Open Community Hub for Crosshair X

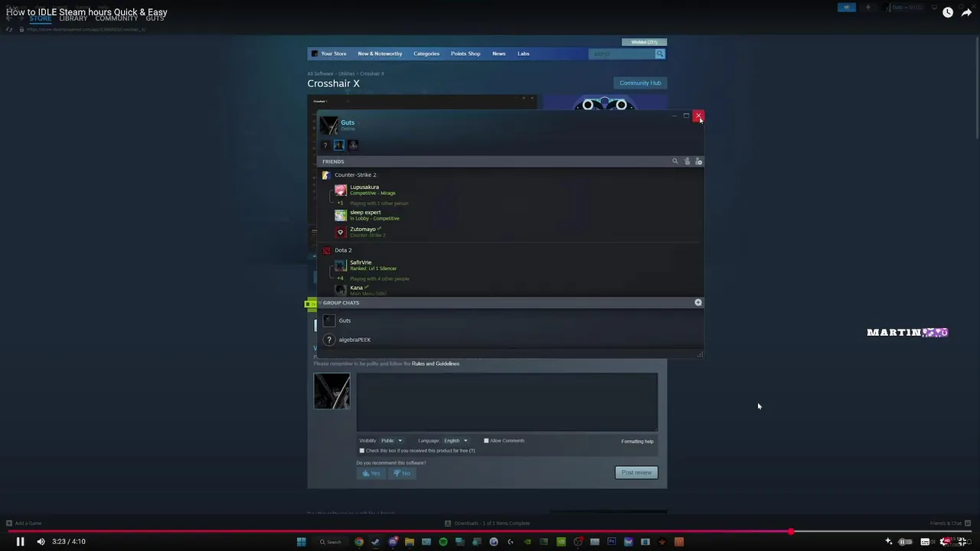640,83
